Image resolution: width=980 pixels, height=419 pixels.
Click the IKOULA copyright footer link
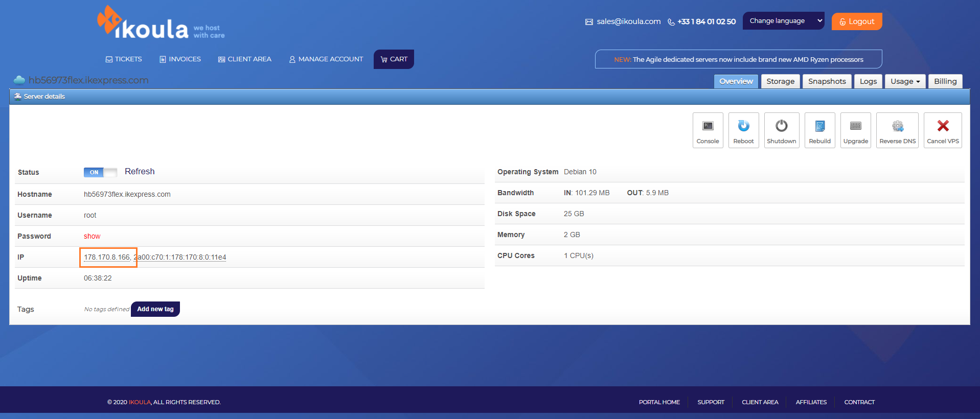[x=140, y=402]
